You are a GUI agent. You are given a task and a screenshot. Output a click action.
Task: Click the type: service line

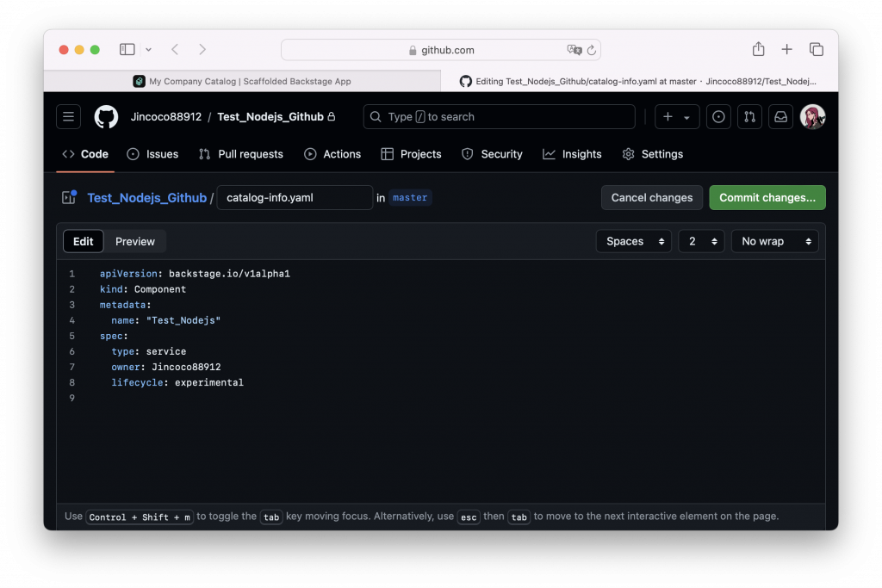click(148, 351)
